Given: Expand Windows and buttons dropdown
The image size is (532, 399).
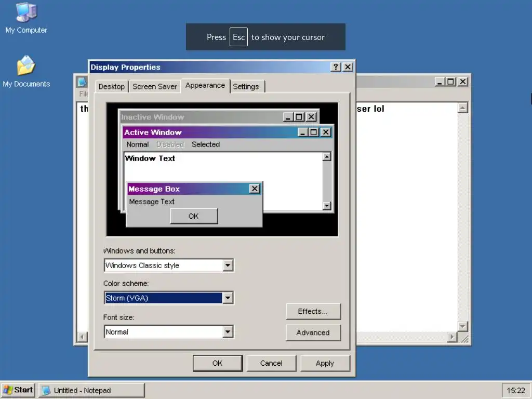Looking at the screenshot, I should click(x=228, y=265).
